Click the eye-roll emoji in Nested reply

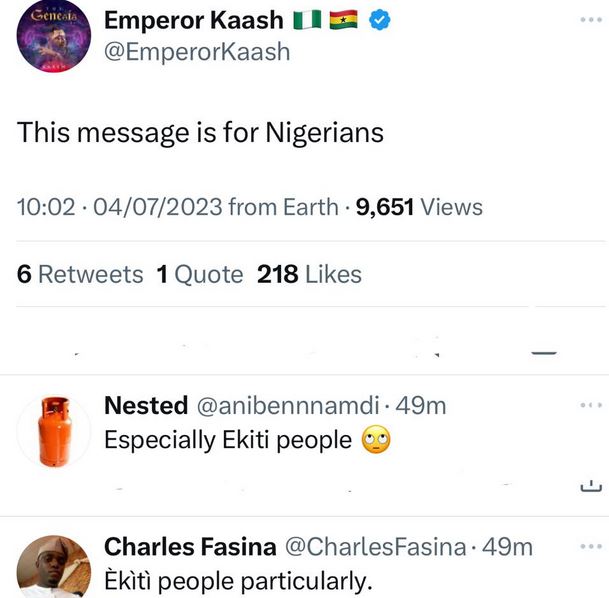[375, 440]
